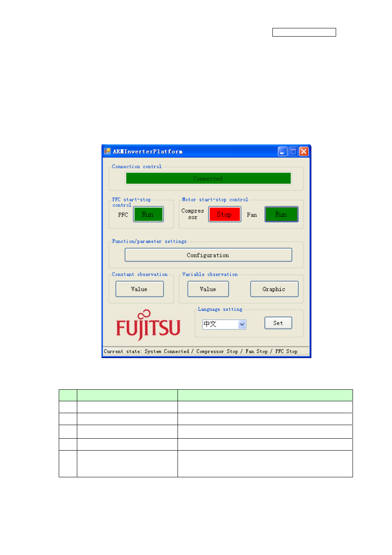The width and height of the screenshot is (392, 555).
Task: Open Variable observation Graphic view
Action: click(x=274, y=289)
